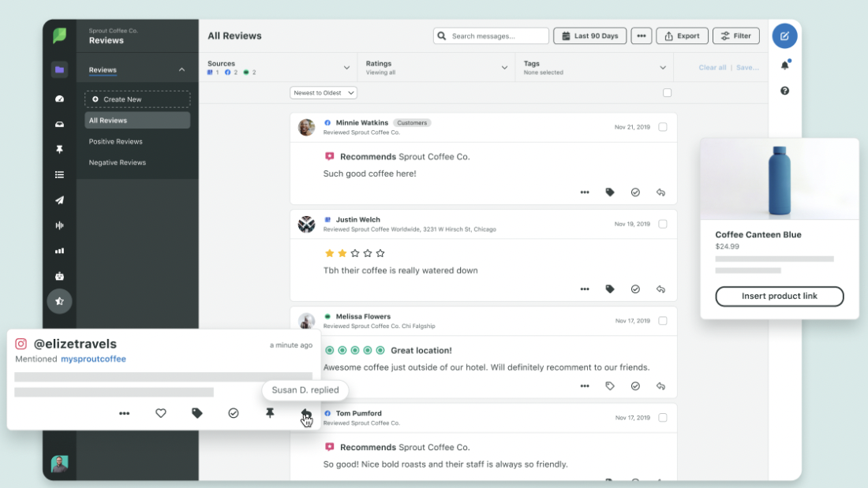
Task: Mark Justin Welch's review as complete
Action: 635,289
